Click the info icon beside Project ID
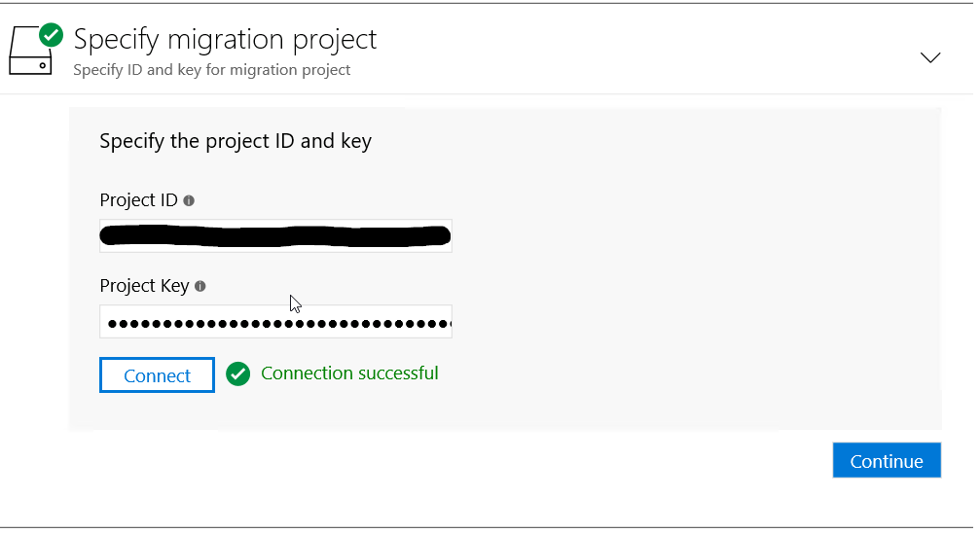The height and width of the screenshot is (533, 980). click(x=189, y=200)
